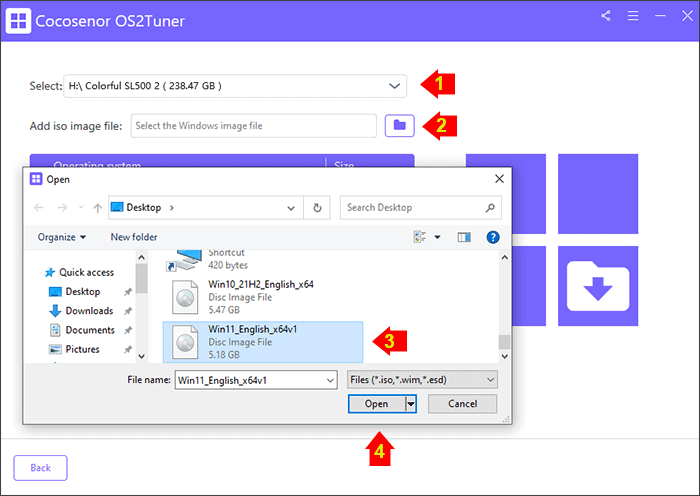Screen dimensions: 700x496
Task: Expand address bar history dropdown
Action: click(291, 208)
